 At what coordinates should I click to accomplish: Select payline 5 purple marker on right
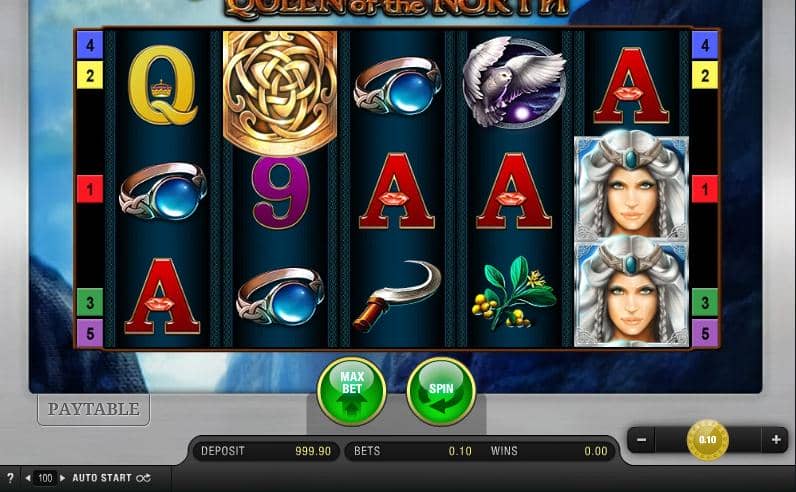705,333
